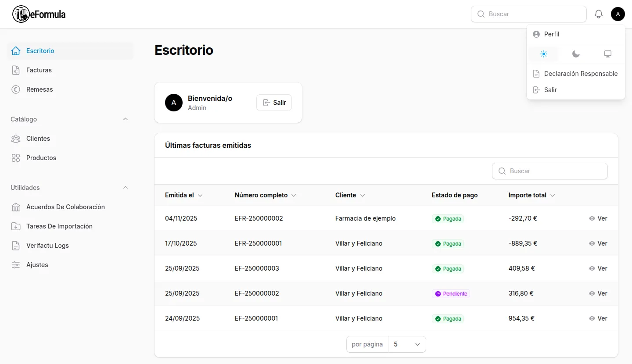Click the Farmacia de ejemplo cell
Screen dimensions: 632x364
click(x=366, y=218)
